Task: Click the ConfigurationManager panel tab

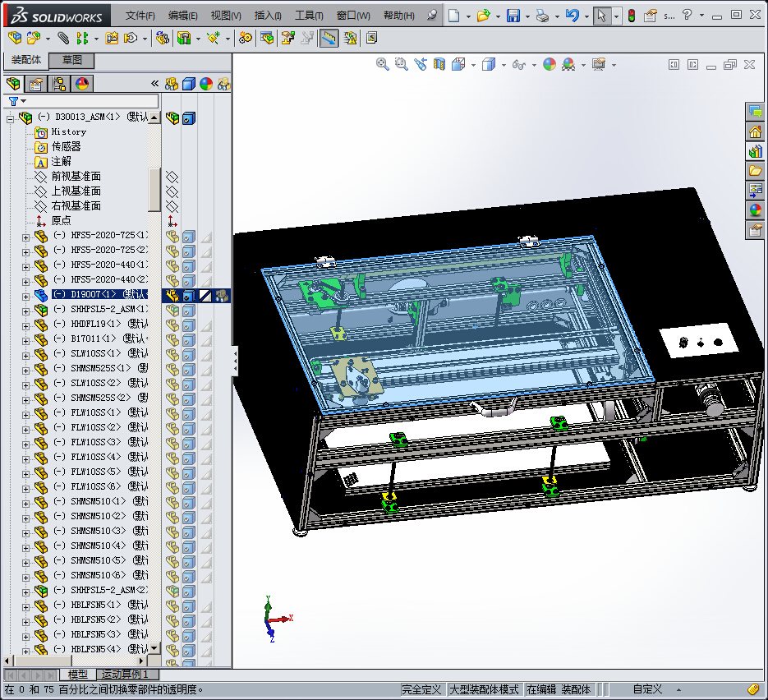Action: (59, 85)
